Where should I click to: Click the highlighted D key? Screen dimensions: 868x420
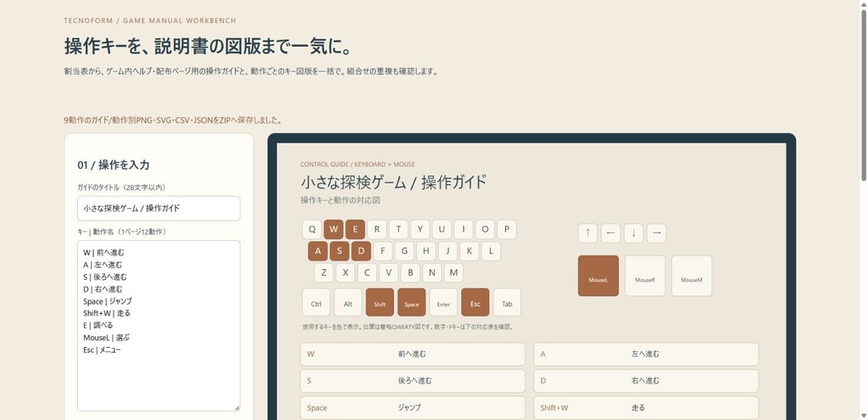pyautogui.click(x=361, y=251)
